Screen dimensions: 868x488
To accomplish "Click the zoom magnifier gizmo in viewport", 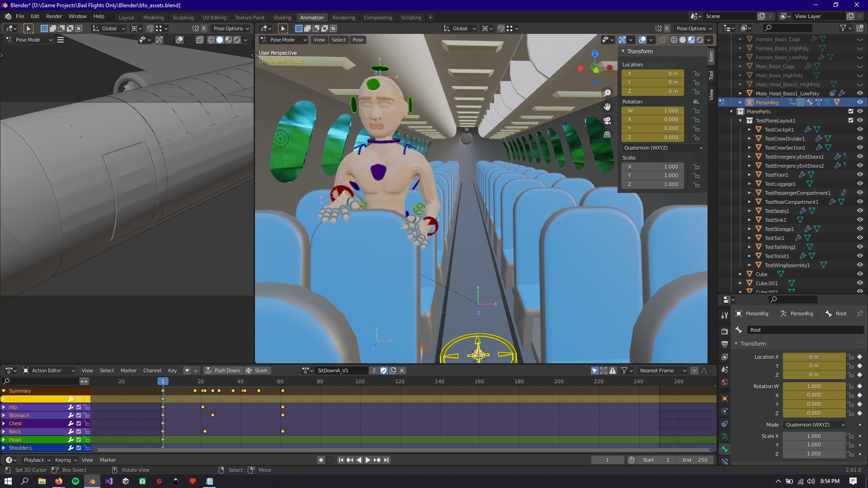I will click(x=607, y=93).
